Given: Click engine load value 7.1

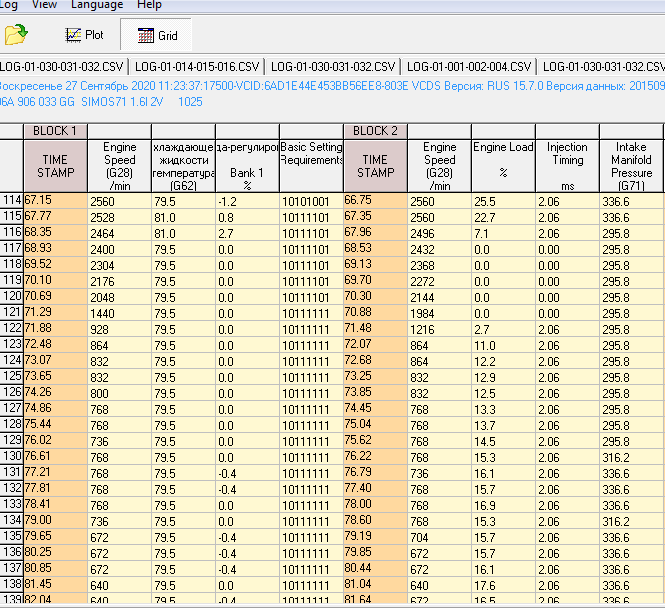Looking at the screenshot, I should click(503, 234).
